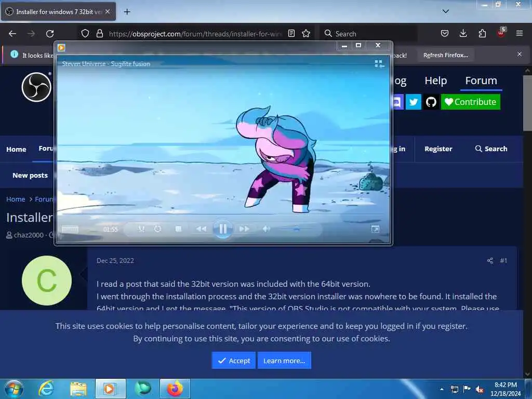Click the page vertical scrollbar

(x=528, y=103)
